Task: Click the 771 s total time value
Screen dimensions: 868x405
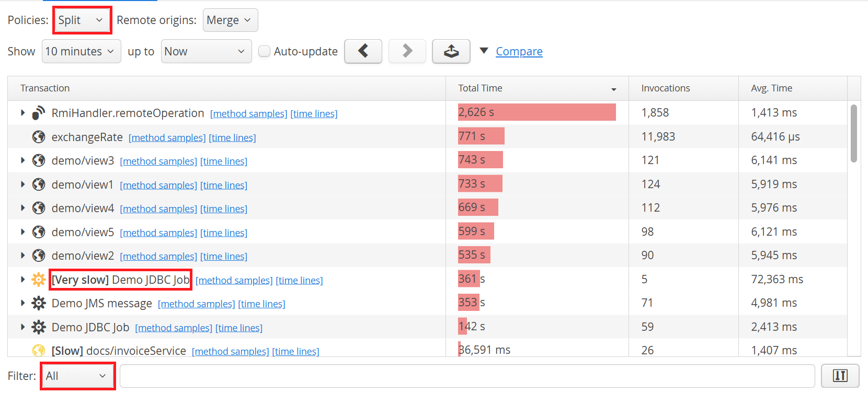Action: [472, 136]
